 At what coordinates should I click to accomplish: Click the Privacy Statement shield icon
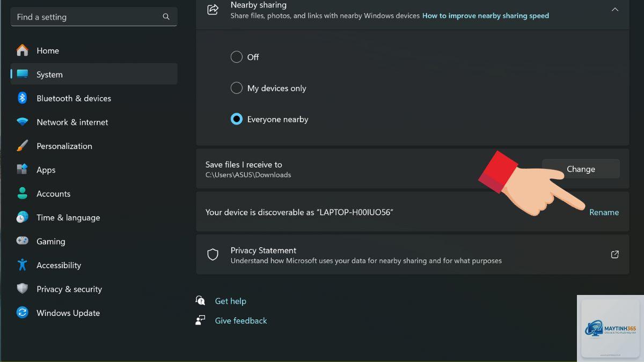[213, 255]
